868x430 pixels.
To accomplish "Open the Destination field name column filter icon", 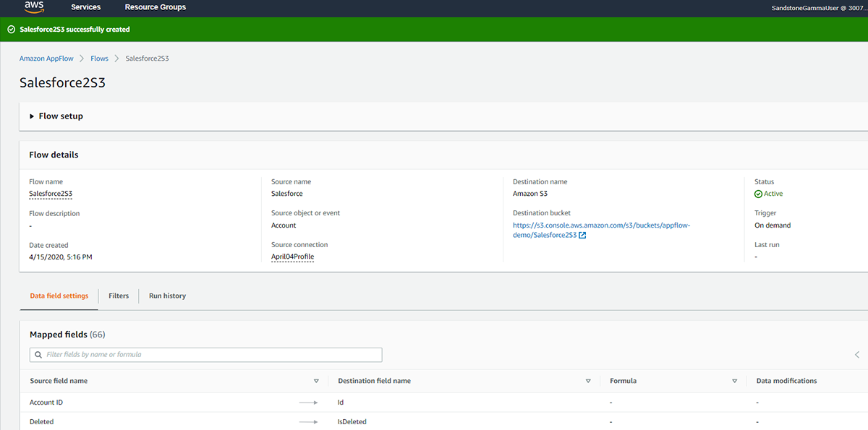I will pos(588,380).
